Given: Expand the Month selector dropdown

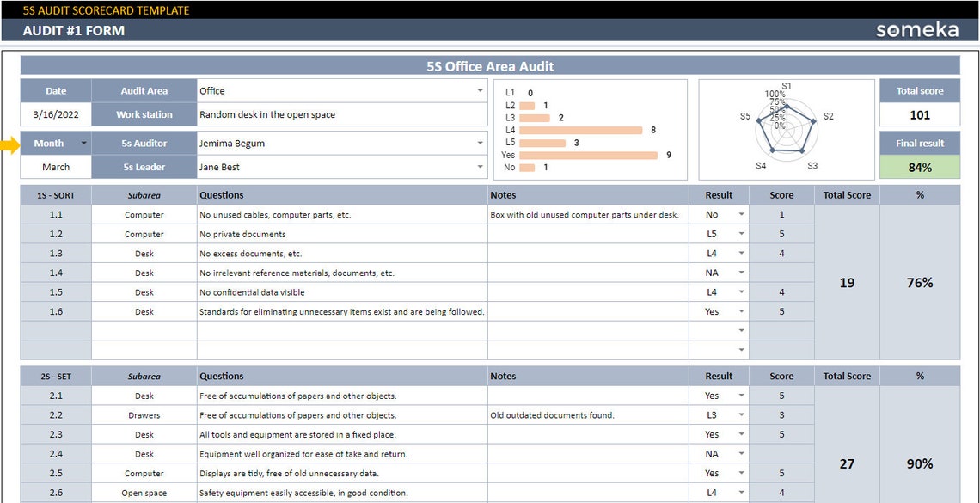Looking at the screenshot, I should [83, 143].
